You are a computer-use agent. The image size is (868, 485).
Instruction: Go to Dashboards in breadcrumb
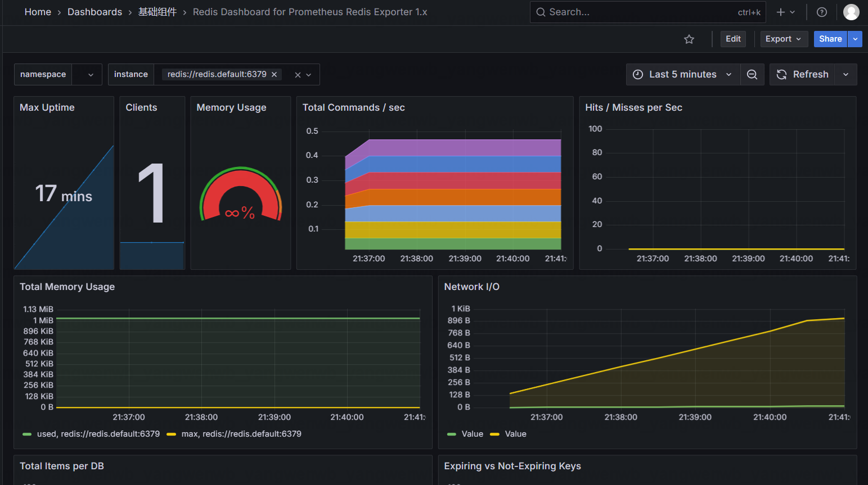(95, 12)
